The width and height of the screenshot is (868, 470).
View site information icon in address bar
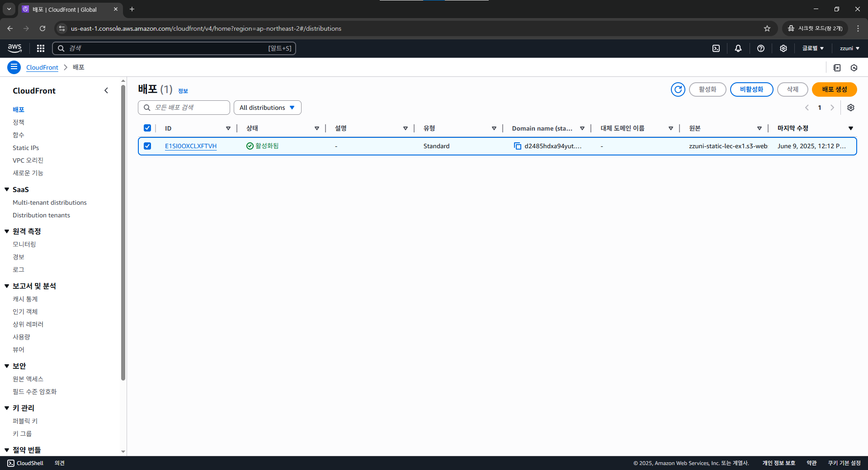pos(62,28)
